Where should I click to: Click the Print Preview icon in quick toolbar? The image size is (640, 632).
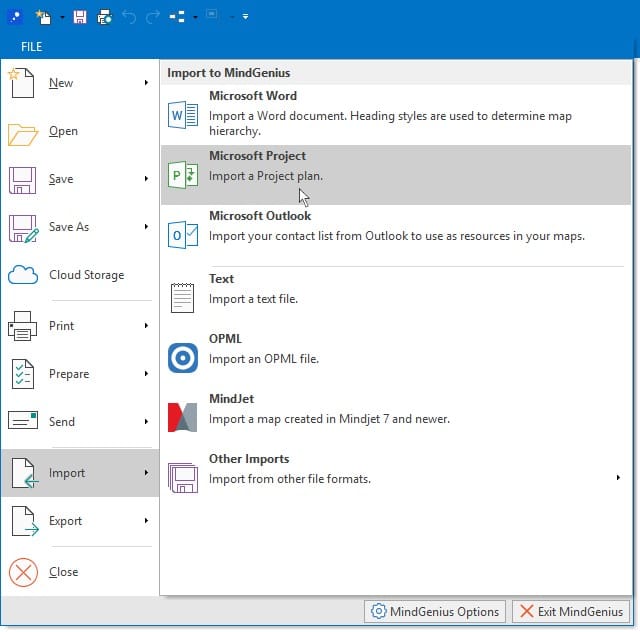tap(104, 17)
